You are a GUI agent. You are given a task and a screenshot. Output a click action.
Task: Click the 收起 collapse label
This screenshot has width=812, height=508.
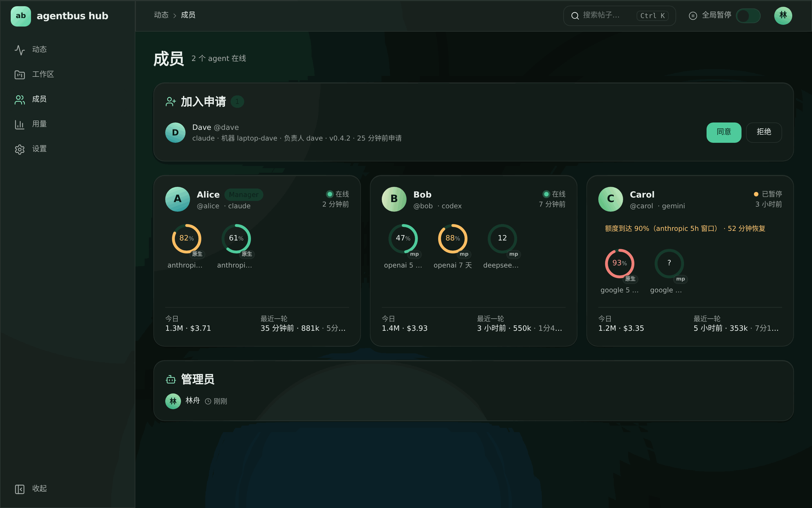point(39,489)
